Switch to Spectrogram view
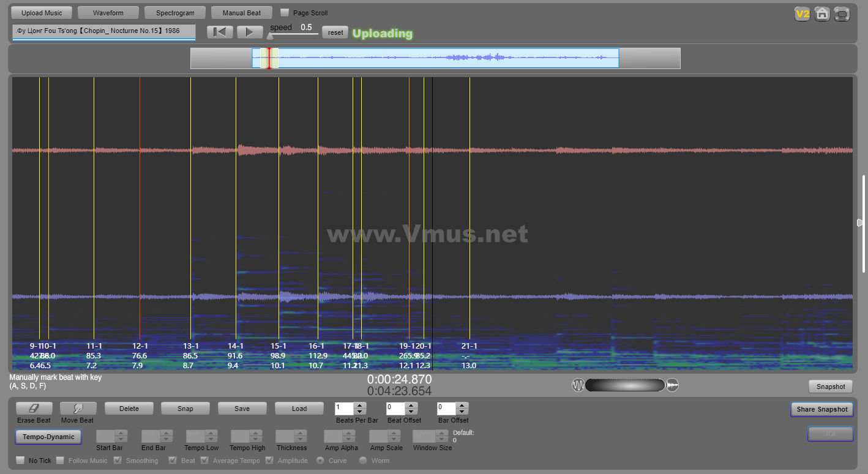This screenshot has width=868, height=474. (175, 13)
